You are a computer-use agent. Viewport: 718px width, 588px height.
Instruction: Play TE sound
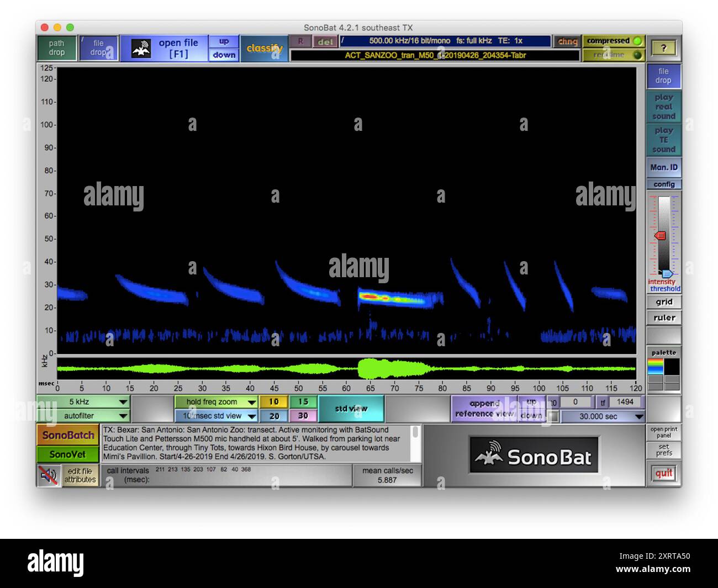(x=663, y=140)
